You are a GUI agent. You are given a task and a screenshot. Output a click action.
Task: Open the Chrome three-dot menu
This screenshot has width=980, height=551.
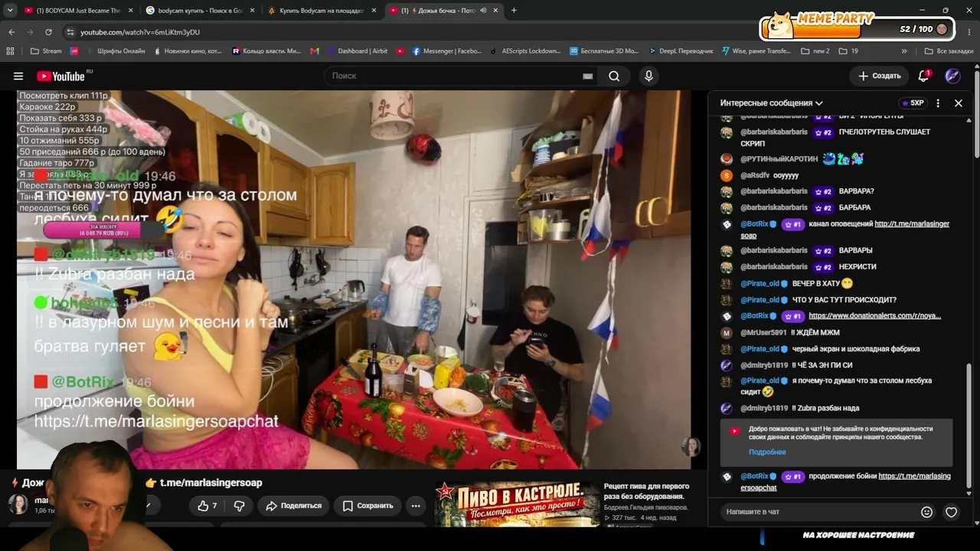click(969, 32)
